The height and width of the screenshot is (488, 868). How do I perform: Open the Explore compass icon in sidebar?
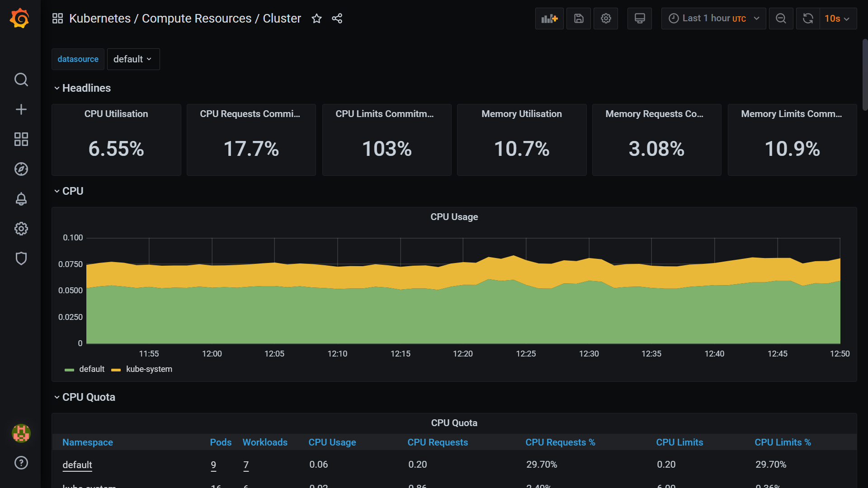point(21,169)
